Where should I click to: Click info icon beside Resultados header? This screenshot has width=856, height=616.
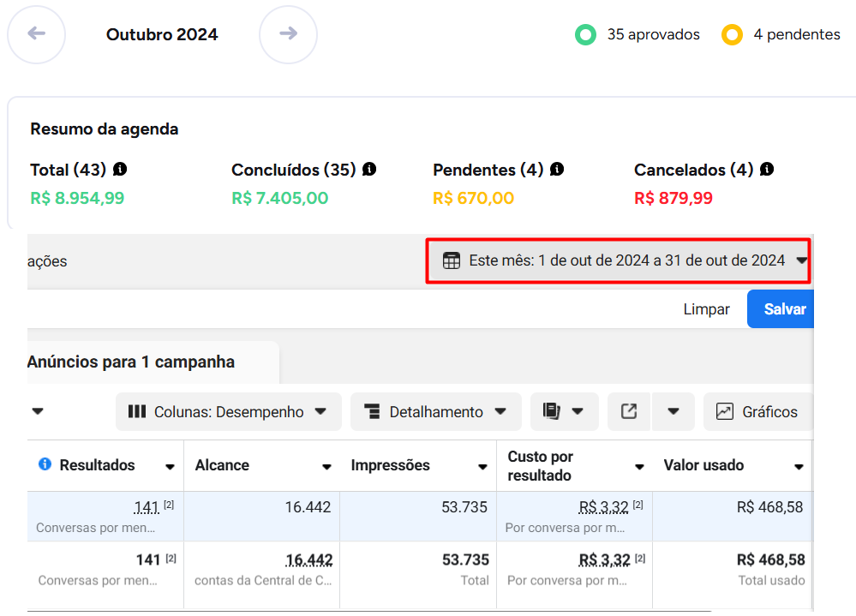coord(45,464)
